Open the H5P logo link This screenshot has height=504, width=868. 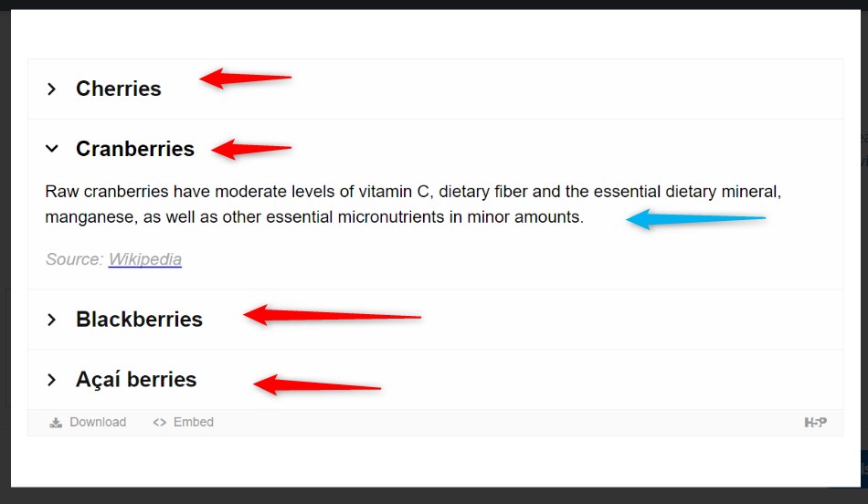pos(815,423)
